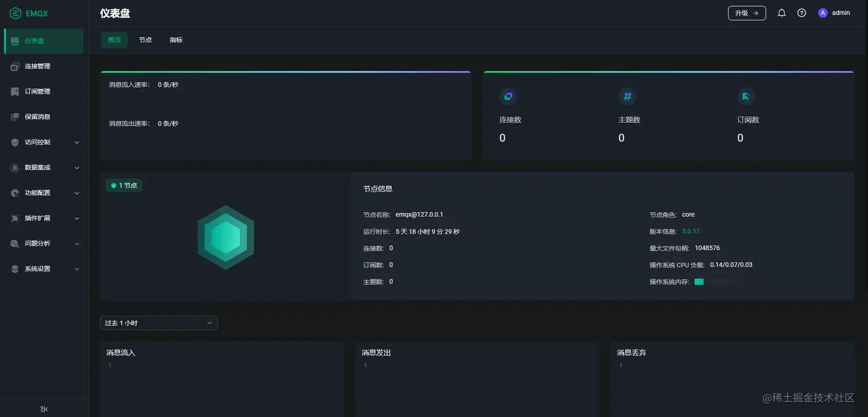This screenshot has height=417, width=868.
Task: Expand the 问题分析 menu chevron
Action: pyautogui.click(x=77, y=244)
